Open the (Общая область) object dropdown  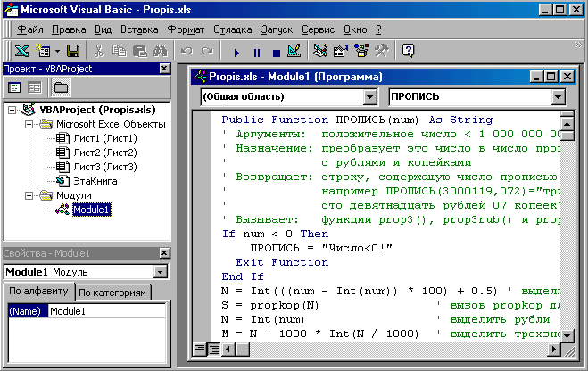coord(369,97)
